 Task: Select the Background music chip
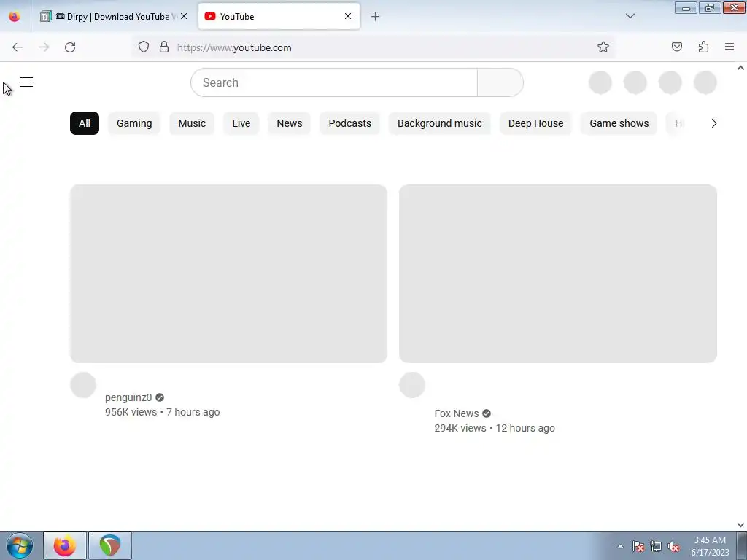(440, 123)
